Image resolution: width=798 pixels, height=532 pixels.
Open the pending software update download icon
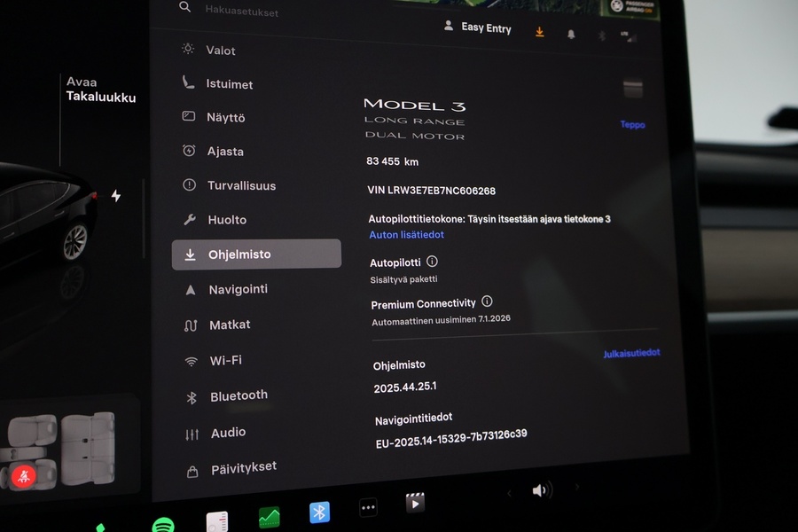coord(539,31)
